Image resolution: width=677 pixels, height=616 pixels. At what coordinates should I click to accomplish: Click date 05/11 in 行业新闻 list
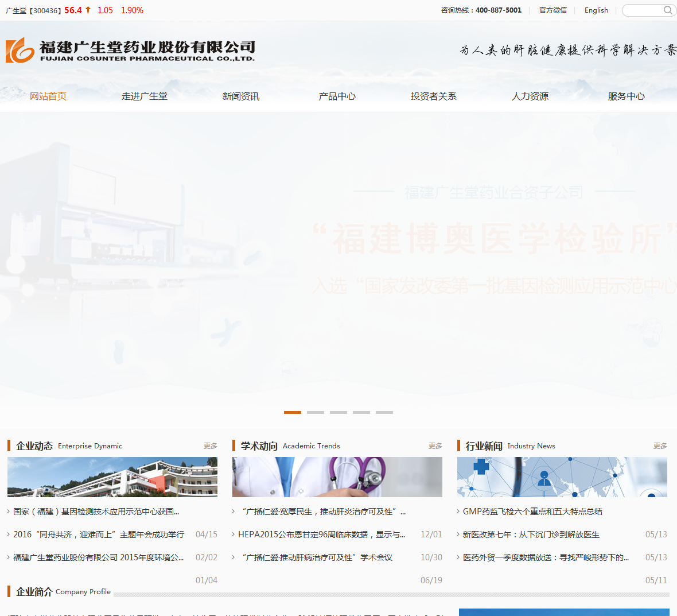pos(656,580)
